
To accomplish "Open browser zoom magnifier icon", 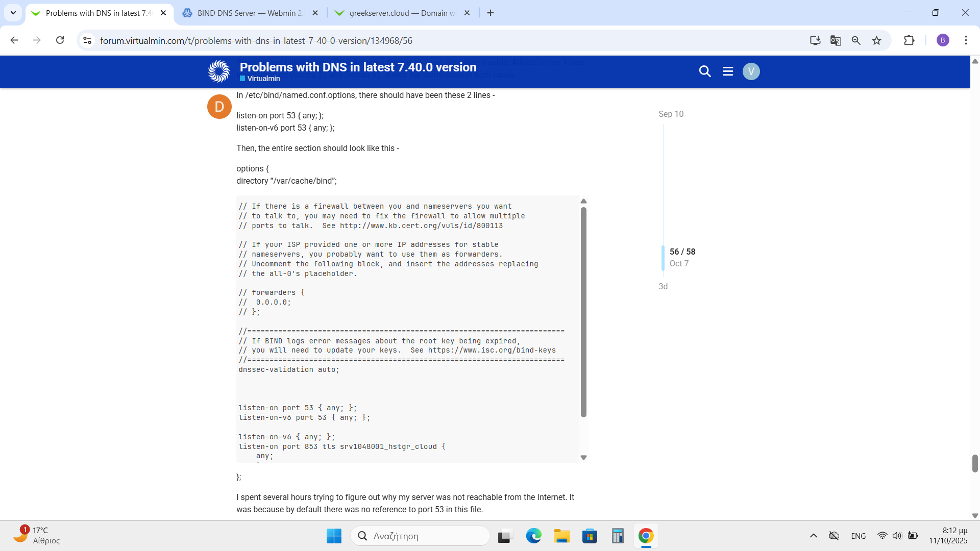I will pyautogui.click(x=856, y=40).
